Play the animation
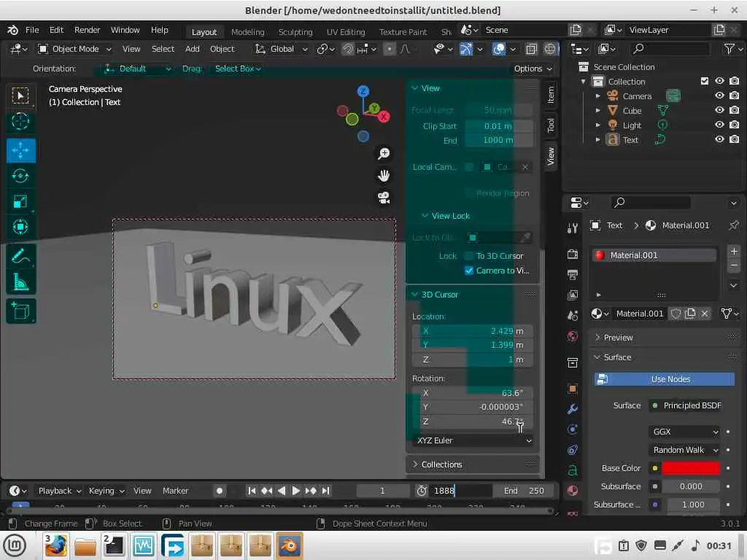Image resolution: width=747 pixels, height=560 pixels. [x=296, y=491]
